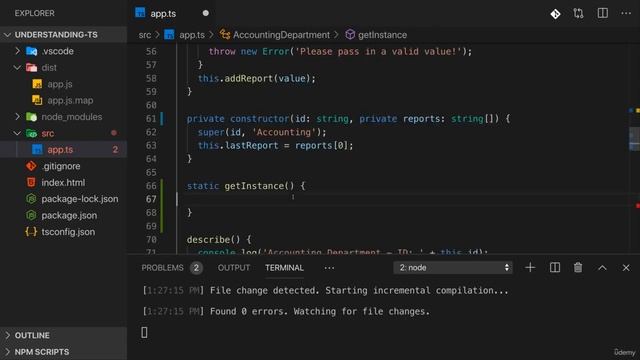Viewport: 640px width, 360px height.
Task: Show more panel tabs ellipsis
Action: (329, 268)
